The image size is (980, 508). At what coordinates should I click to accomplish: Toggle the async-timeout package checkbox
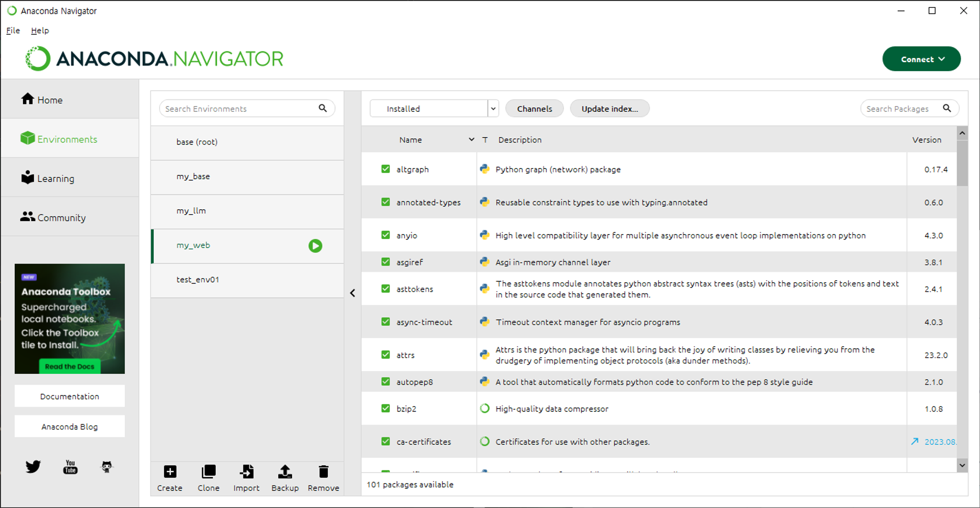386,322
